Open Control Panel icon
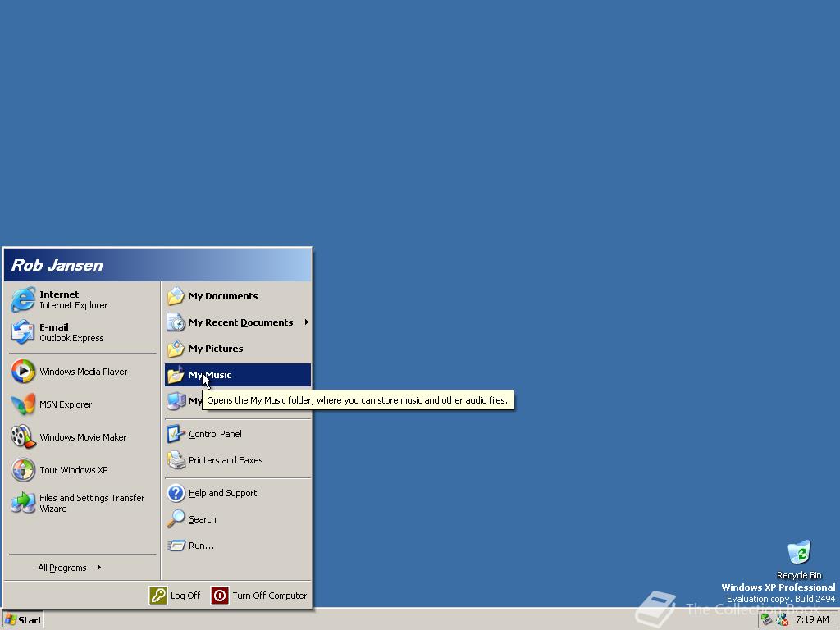This screenshot has width=840, height=630. (x=176, y=434)
